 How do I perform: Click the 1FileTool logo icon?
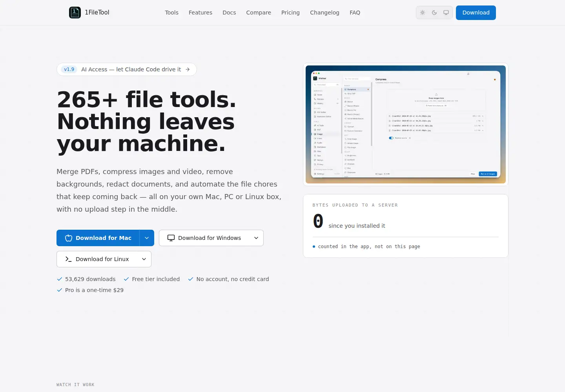[x=75, y=13]
